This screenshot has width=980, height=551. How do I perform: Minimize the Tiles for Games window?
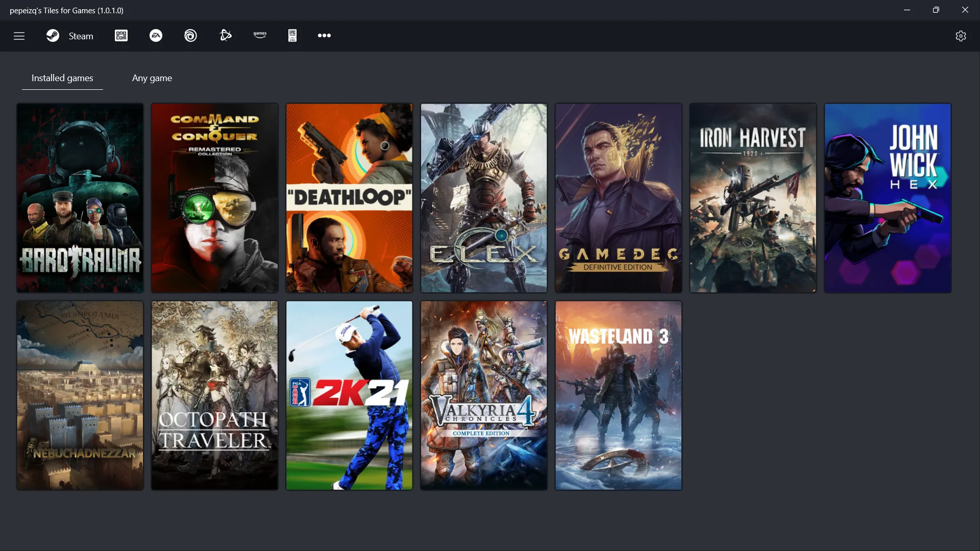(907, 10)
